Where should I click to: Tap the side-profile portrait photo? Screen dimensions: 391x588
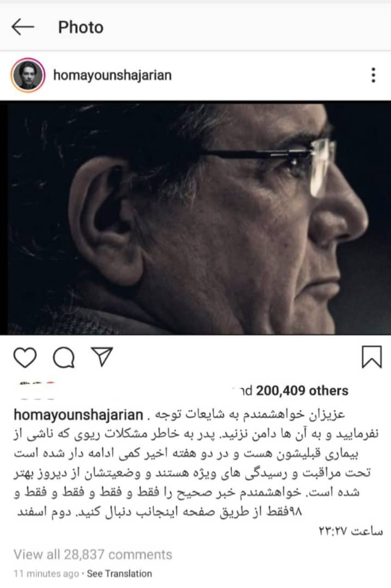point(195,217)
